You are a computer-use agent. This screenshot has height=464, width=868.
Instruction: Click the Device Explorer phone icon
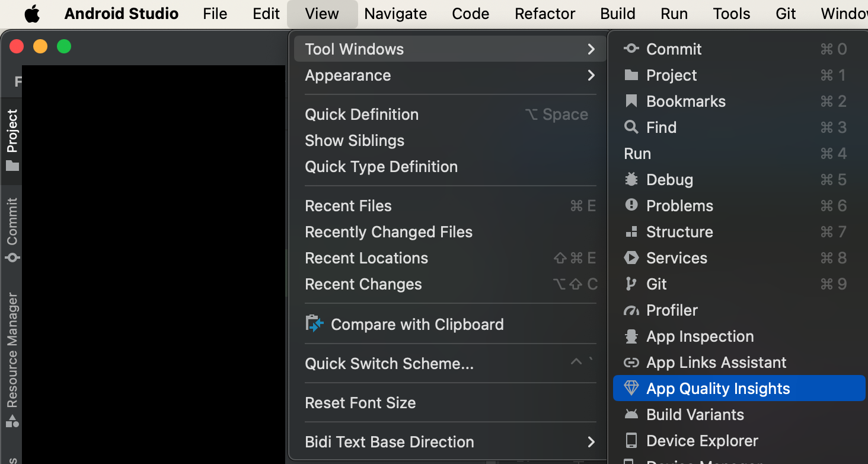pos(631,441)
